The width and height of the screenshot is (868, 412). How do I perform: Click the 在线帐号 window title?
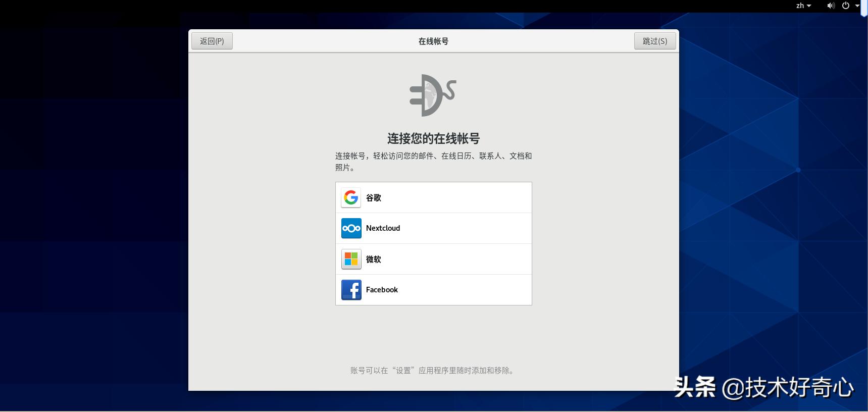pyautogui.click(x=433, y=41)
